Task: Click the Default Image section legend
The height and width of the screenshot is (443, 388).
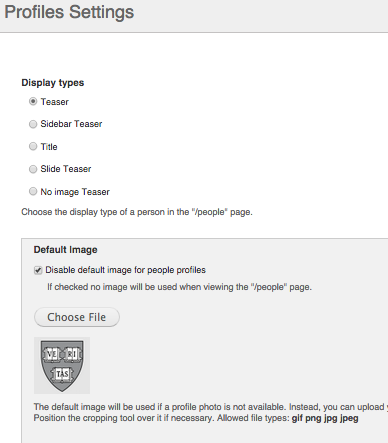Action: pyautogui.click(x=65, y=250)
